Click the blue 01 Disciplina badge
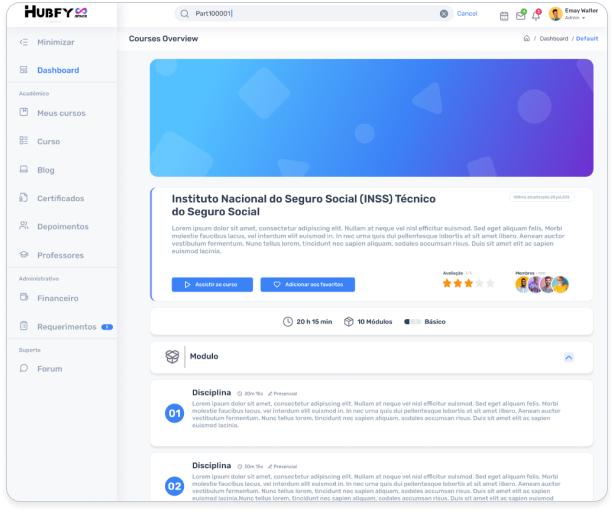 [175, 413]
